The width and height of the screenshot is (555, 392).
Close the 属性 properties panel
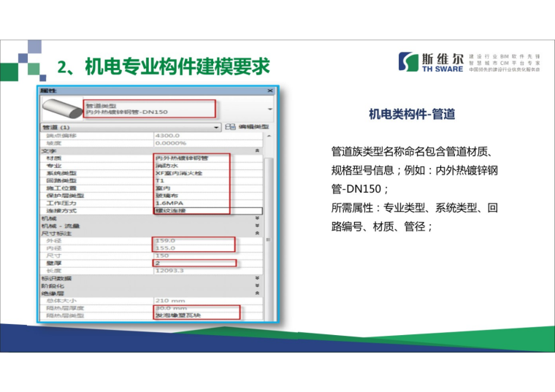point(269,91)
